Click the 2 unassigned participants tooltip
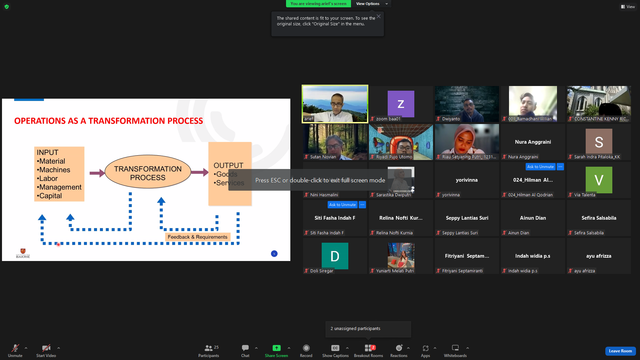Screen dimensions: 640x360 pyautogui.click(x=368, y=329)
